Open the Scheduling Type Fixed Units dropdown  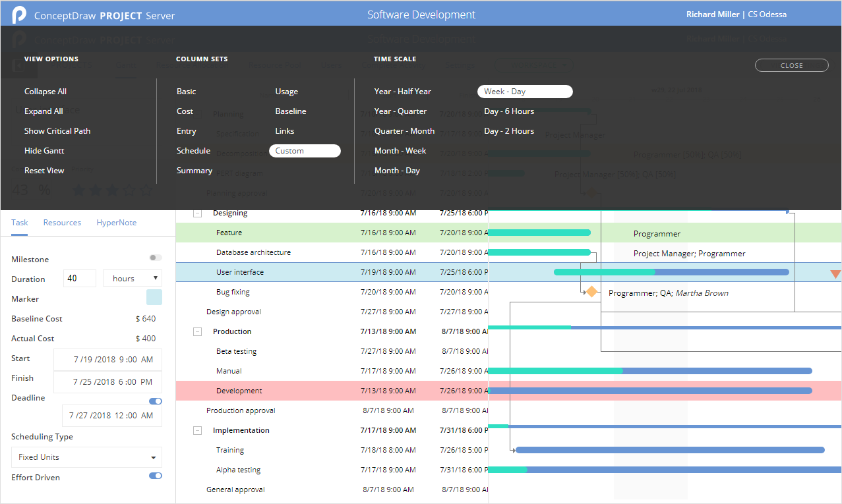pos(86,457)
